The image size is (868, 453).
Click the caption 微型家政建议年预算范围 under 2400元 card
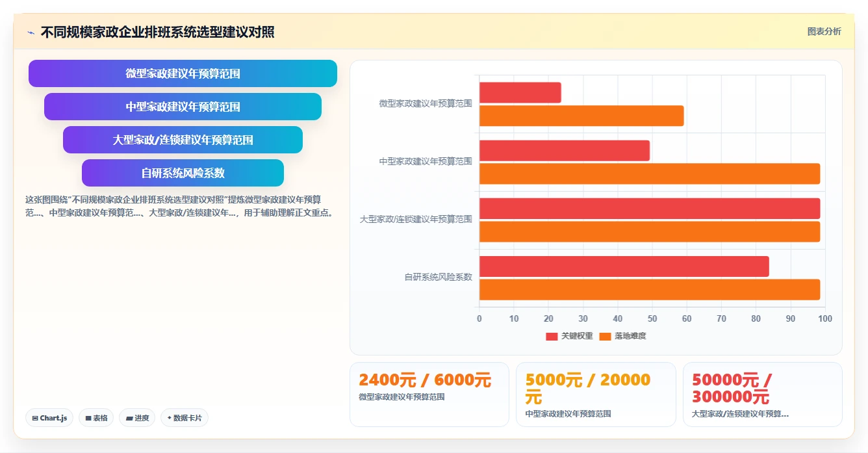[x=402, y=396]
